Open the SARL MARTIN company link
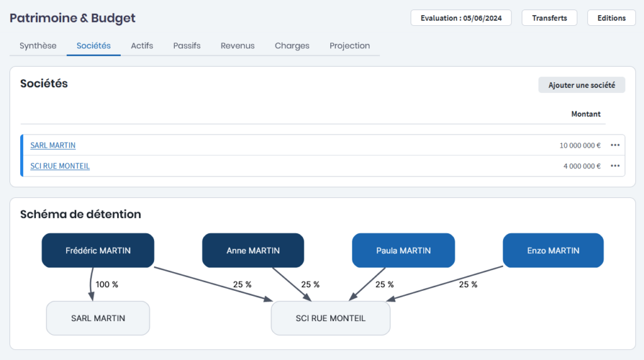Image resolution: width=644 pixels, height=360 pixels. (x=53, y=145)
